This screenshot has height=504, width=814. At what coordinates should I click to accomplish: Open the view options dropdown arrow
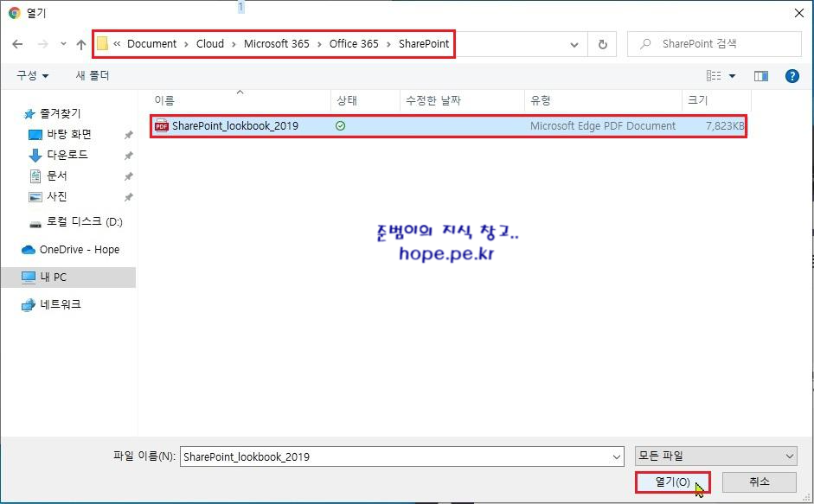pos(732,76)
